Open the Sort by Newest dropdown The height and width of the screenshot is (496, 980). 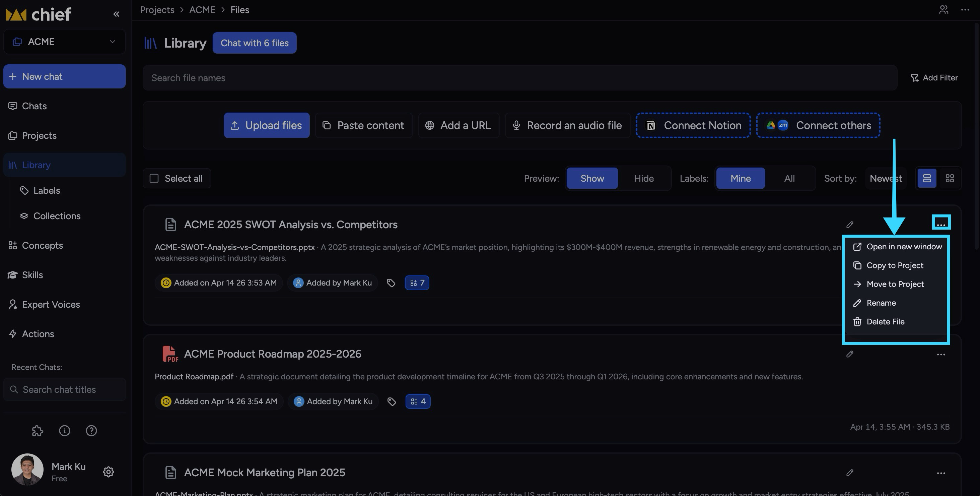pos(886,179)
